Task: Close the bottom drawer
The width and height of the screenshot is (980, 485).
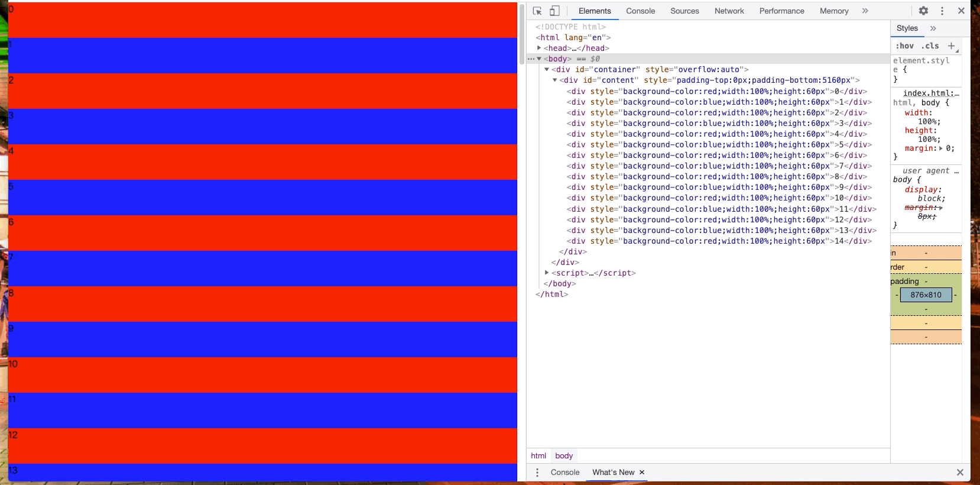Action: [960, 472]
